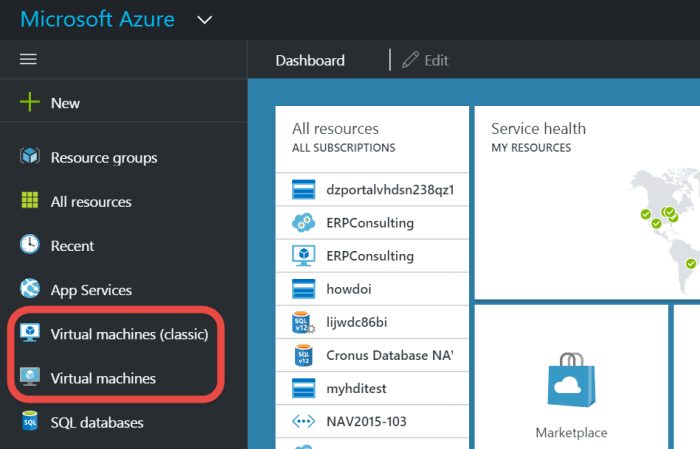Click the Microsoft Azure logo text

[97, 19]
